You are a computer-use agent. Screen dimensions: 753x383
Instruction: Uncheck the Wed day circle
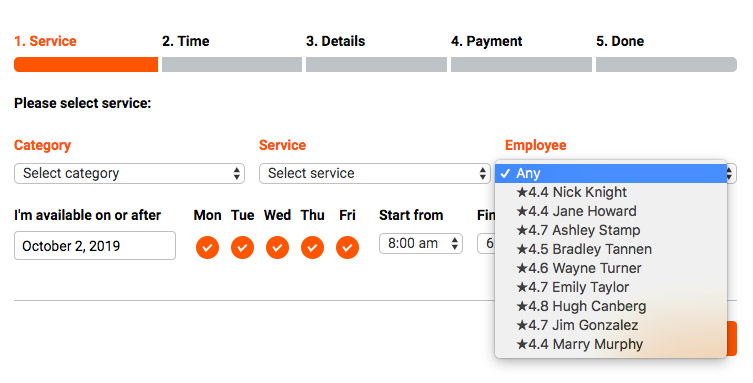coord(277,248)
